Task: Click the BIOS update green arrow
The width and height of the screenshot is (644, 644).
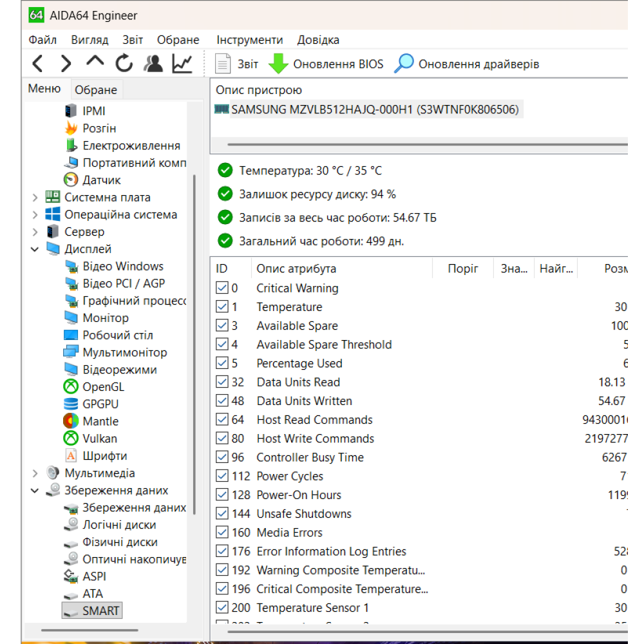Action: tap(279, 64)
